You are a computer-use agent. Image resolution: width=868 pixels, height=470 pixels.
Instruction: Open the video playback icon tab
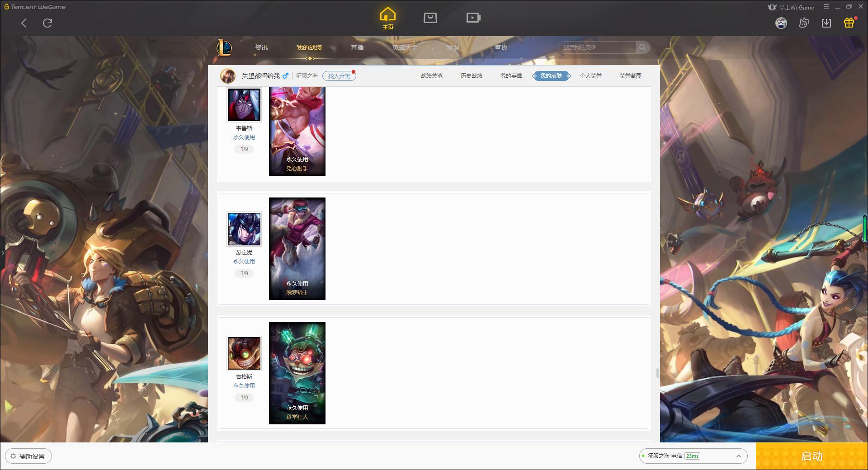pyautogui.click(x=473, y=18)
